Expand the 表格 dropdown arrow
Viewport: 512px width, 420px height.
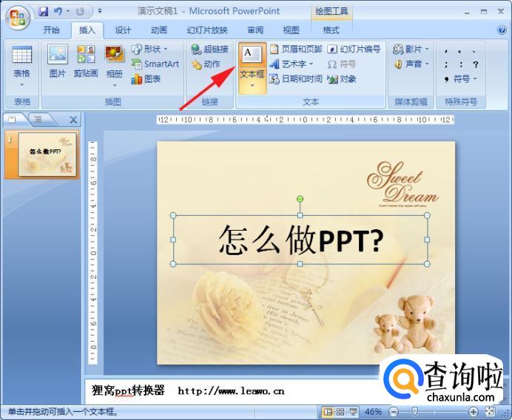pos(22,85)
